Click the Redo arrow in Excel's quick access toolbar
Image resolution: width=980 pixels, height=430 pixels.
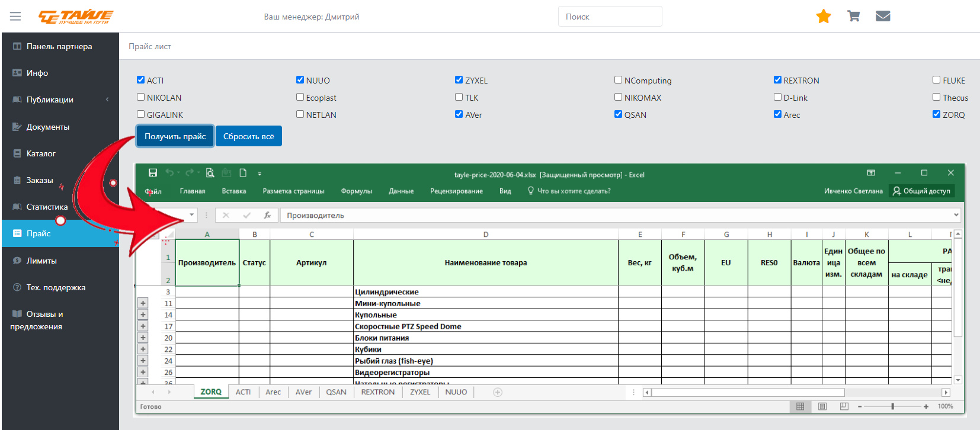(190, 173)
